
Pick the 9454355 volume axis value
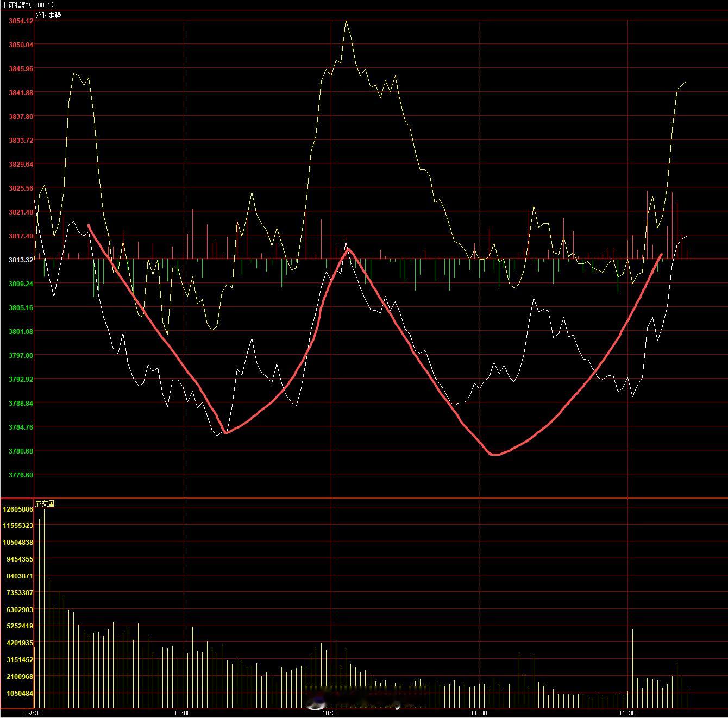coord(20,559)
